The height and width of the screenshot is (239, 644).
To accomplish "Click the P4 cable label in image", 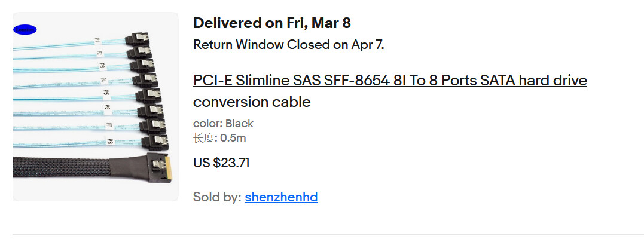I will coord(104,79).
